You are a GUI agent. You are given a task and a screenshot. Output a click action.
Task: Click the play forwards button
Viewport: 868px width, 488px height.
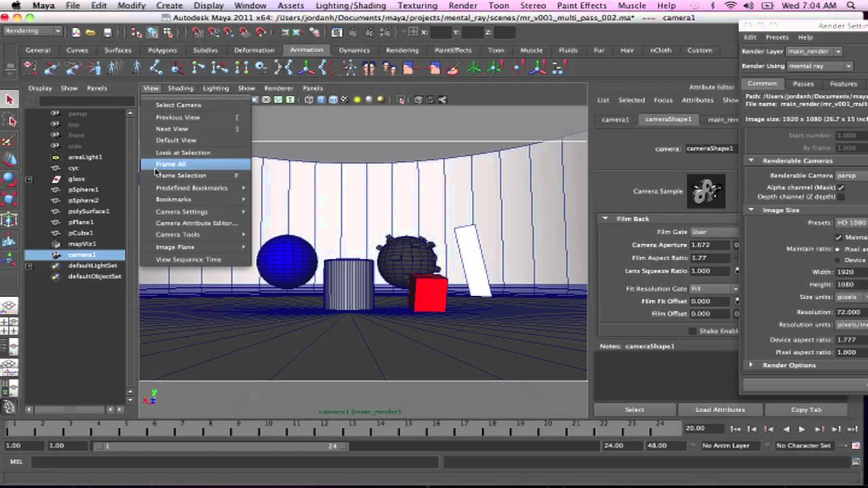tap(802, 429)
